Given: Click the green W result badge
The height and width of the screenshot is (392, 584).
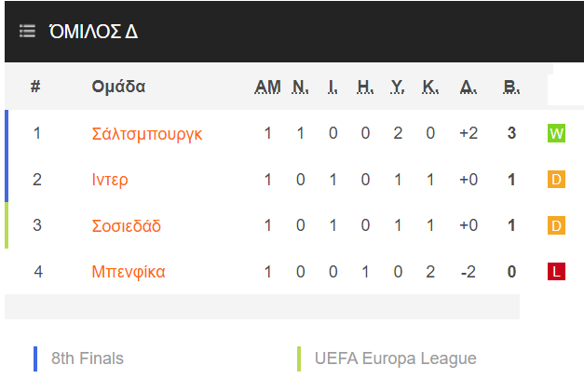Looking at the screenshot, I should coord(556,133).
